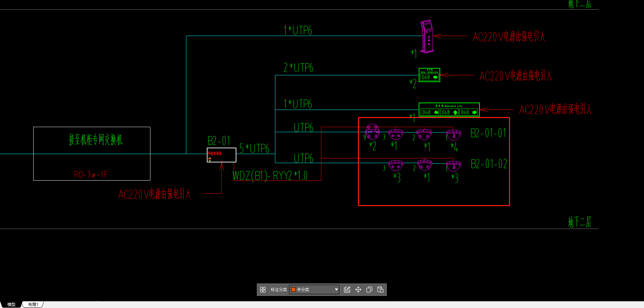Click the fully visible 地下二层 floor label

point(580,222)
